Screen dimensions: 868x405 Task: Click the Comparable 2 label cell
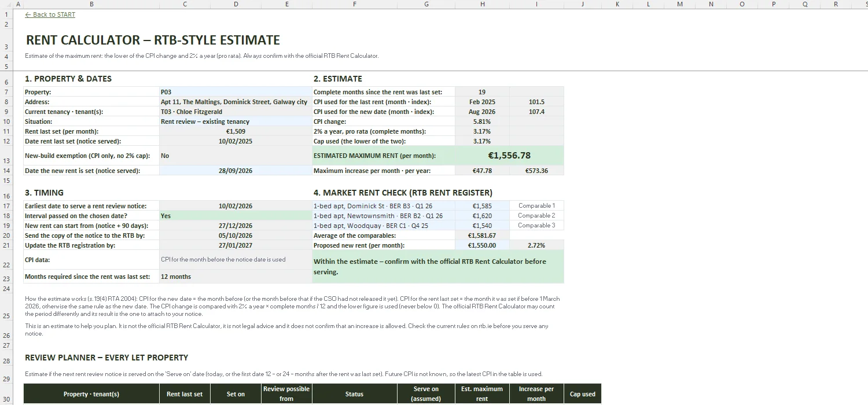pyautogui.click(x=536, y=216)
